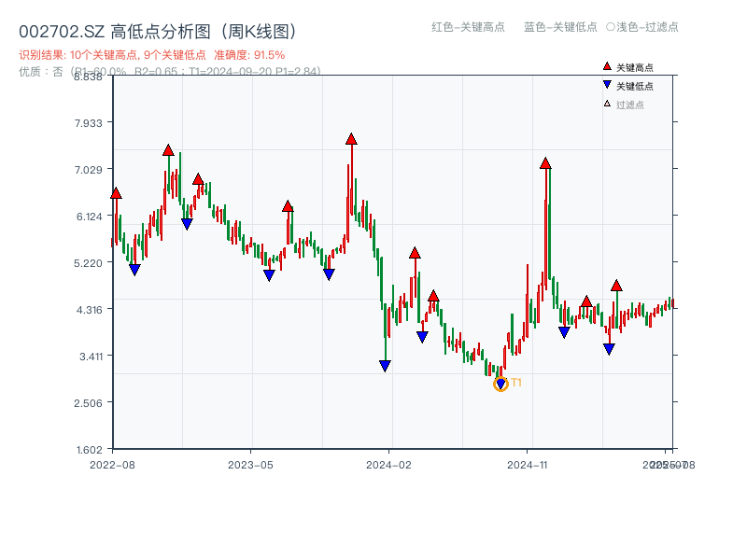The image size is (747, 560).
Task: Click the blue key-low marker below the 2023-05 area
Action: [270, 275]
